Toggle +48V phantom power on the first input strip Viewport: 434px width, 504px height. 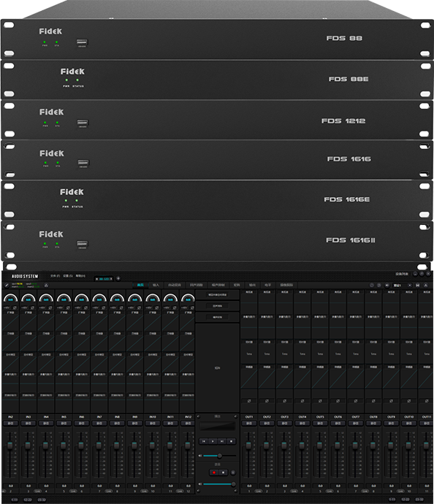click(x=7, y=308)
